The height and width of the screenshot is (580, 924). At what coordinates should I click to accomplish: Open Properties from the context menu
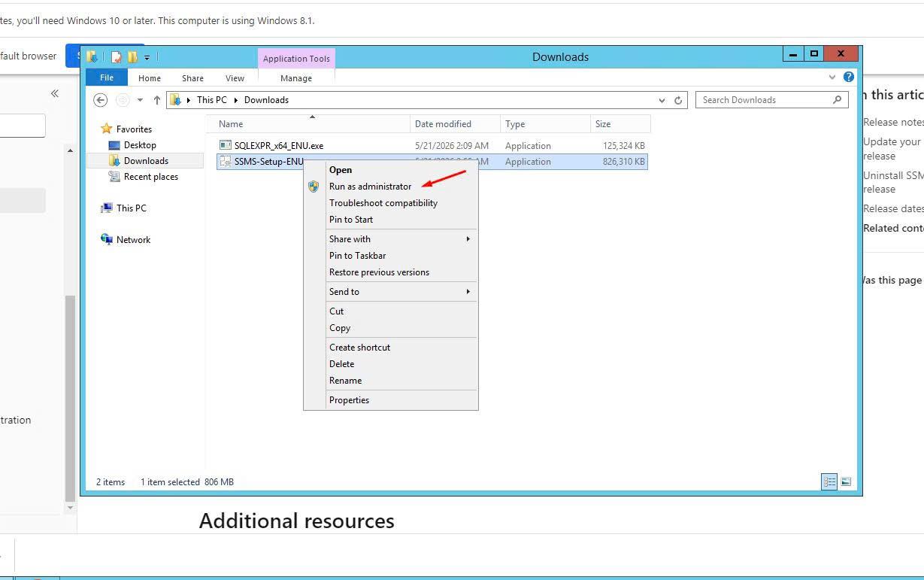tap(349, 400)
